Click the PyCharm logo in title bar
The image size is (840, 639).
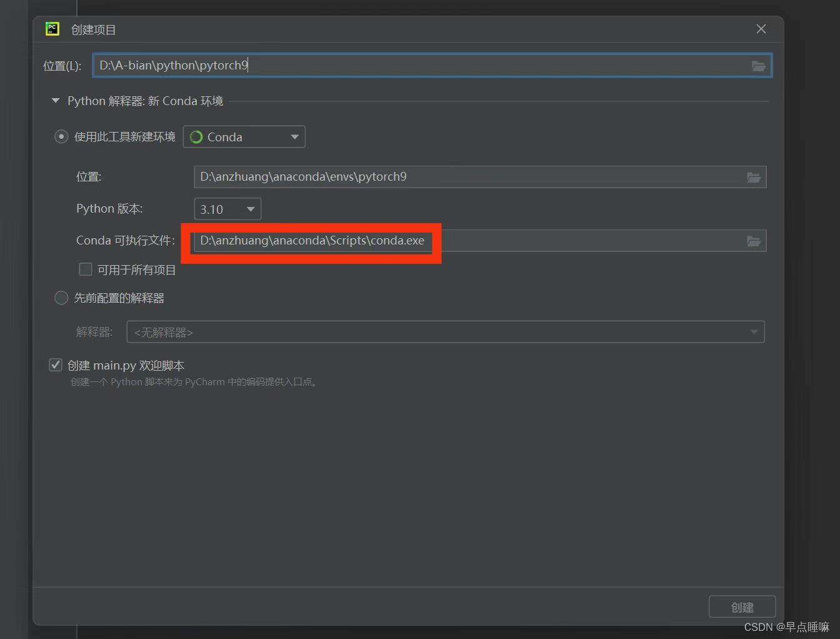point(52,29)
